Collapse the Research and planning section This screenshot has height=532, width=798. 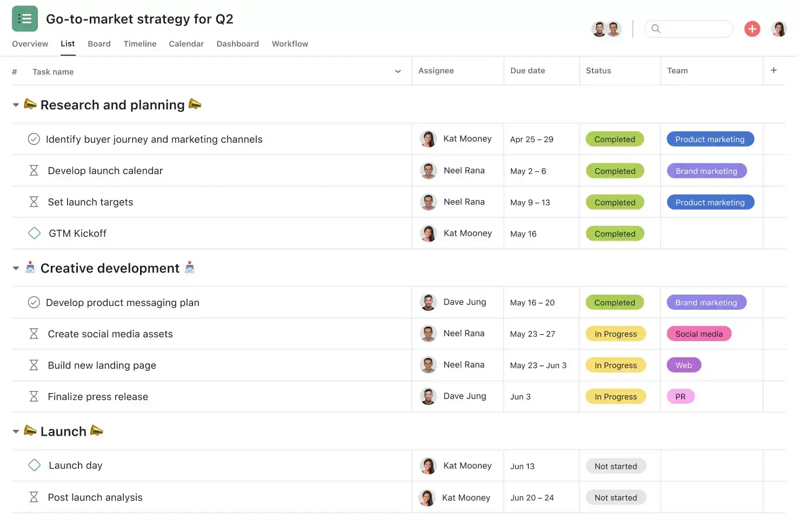[x=16, y=105]
